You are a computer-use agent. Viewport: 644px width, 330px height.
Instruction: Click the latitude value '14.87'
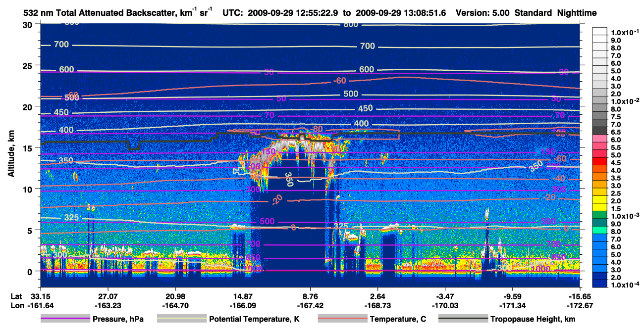point(242,296)
